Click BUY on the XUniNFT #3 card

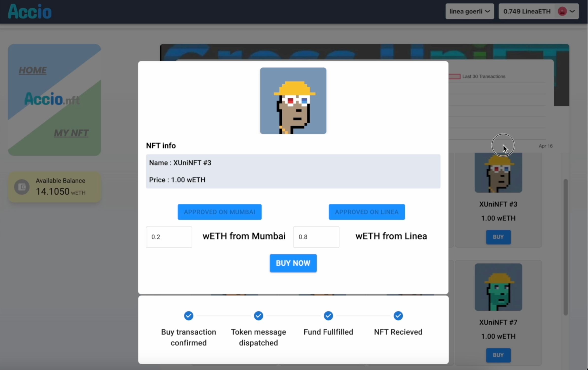498,237
